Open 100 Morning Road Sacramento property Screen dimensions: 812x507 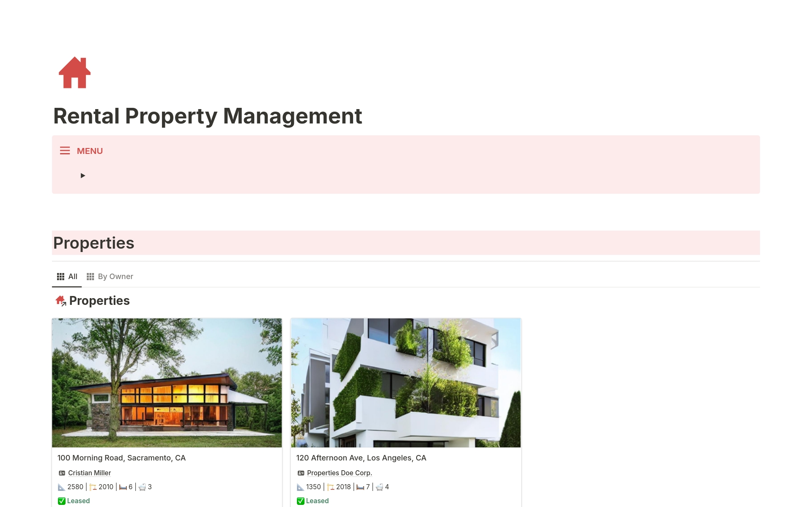tap(122, 458)
